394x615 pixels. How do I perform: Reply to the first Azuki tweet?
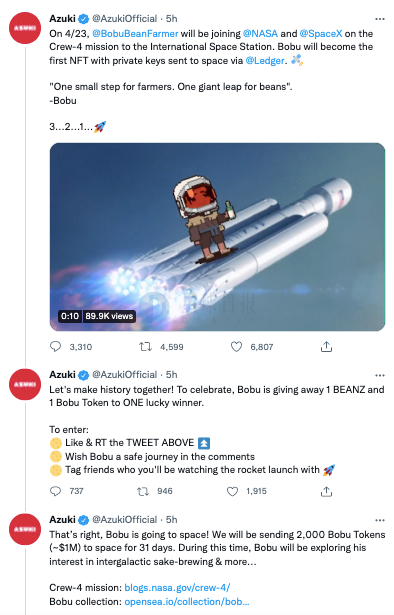[x=56, y=346]
